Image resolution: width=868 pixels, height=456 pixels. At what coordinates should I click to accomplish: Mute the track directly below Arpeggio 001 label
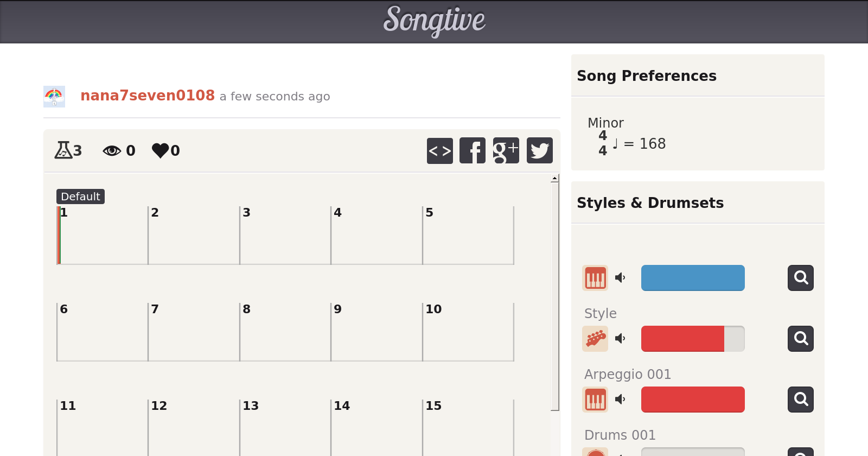620,400
